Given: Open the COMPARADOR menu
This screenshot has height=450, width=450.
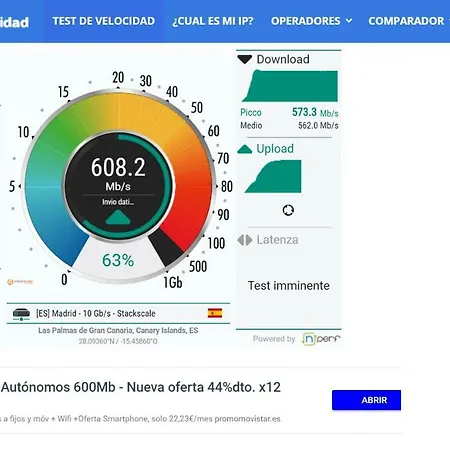Looking at the screenshot, I should 406,21.
